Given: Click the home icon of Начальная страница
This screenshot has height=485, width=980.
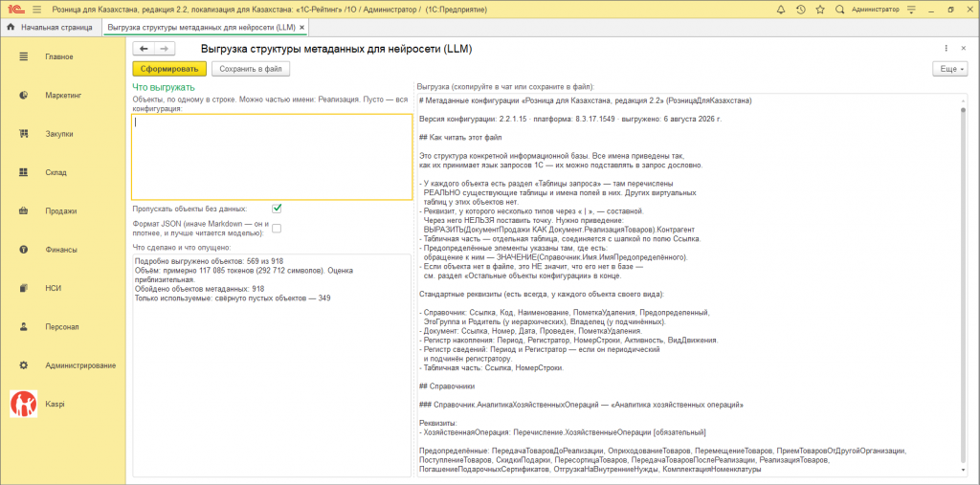Looking at the screenshot, I should tap(11, 28).
